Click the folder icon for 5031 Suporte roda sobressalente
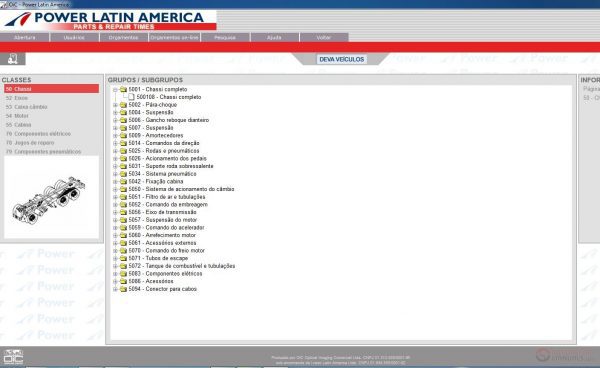Image resolution: width=600 pixels, height=368 pixels. (123, 166)
